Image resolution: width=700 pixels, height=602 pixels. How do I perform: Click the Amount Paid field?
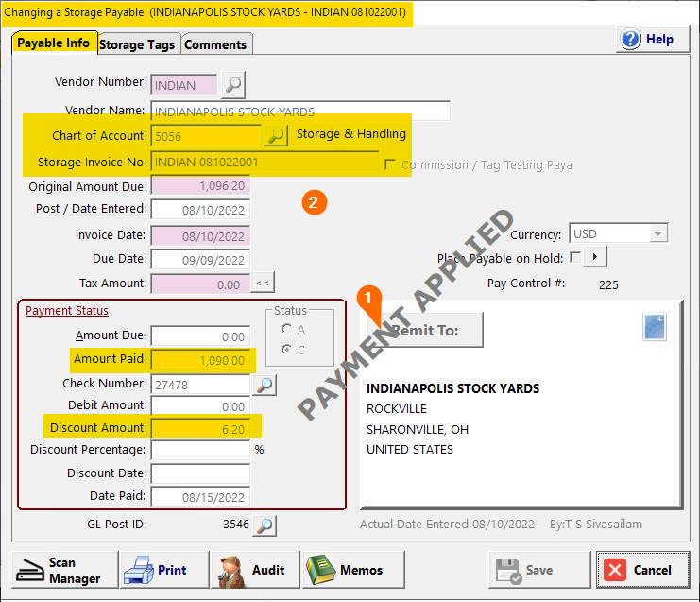pos(200,359)
